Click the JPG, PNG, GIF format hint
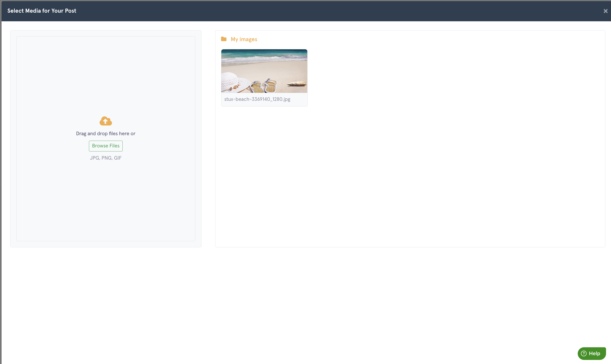The image size is (611, 364). [x=105, y=158]
